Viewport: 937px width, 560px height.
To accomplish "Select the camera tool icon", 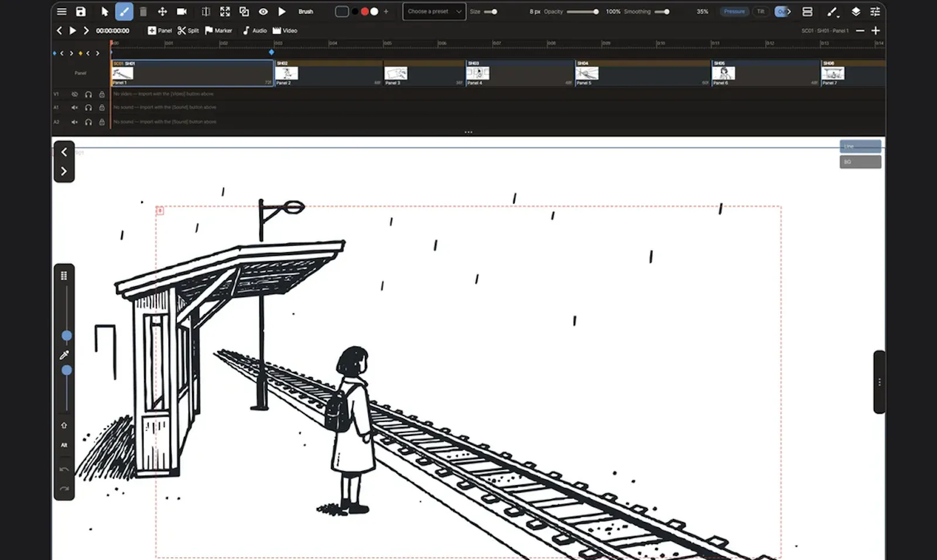I will pos(182,11).
